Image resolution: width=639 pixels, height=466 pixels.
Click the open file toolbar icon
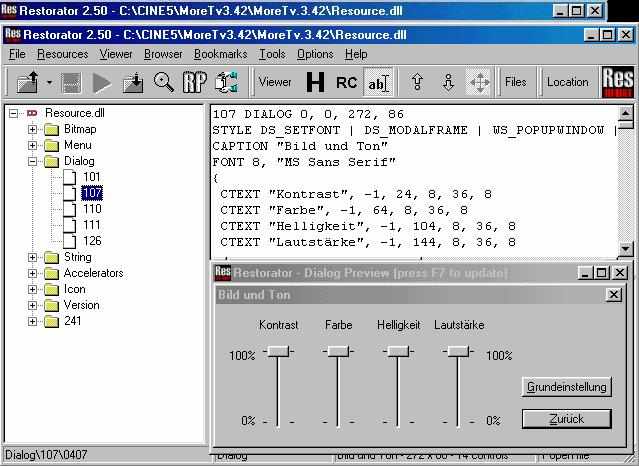(x=28, y=82)
